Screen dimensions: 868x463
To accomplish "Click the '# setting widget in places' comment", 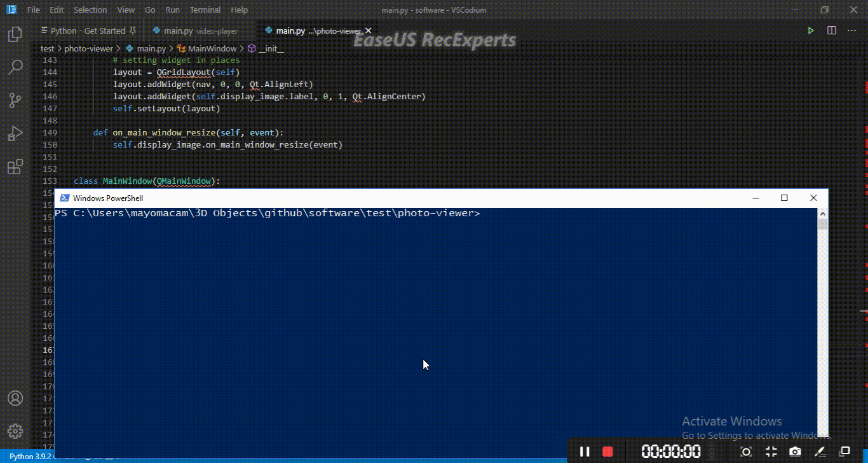I will pos(176,60).
